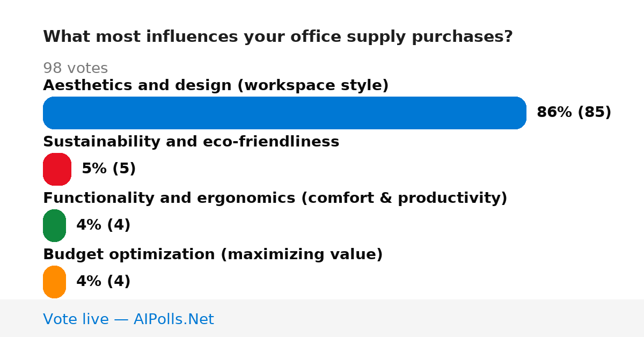The width and height of the screenshot is (644, 337).
Task: Click the blue Aesthetics and design bar
Action: pyautogui.click(x=284, y=113)
